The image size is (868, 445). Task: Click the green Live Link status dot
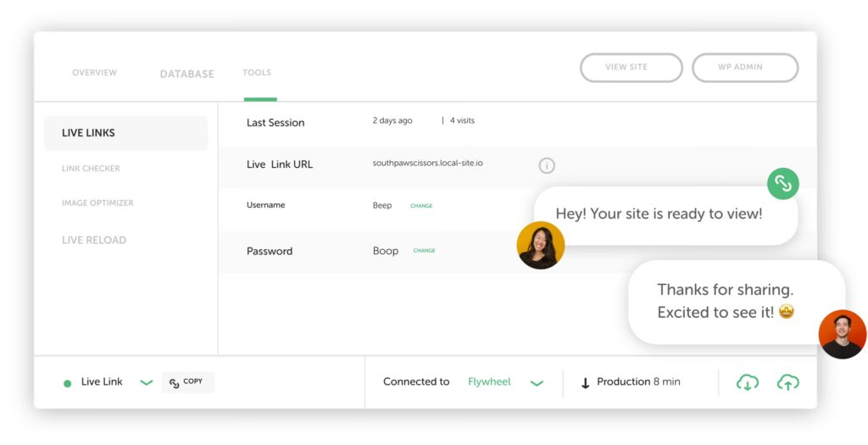(68, 384)
